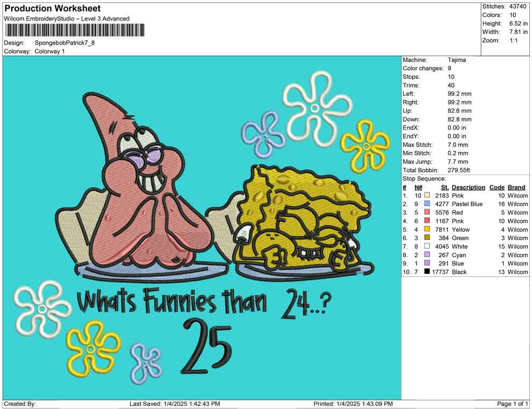532x409 pixels.
Task: Click the embroidery design preview
Action: (199, 225)
